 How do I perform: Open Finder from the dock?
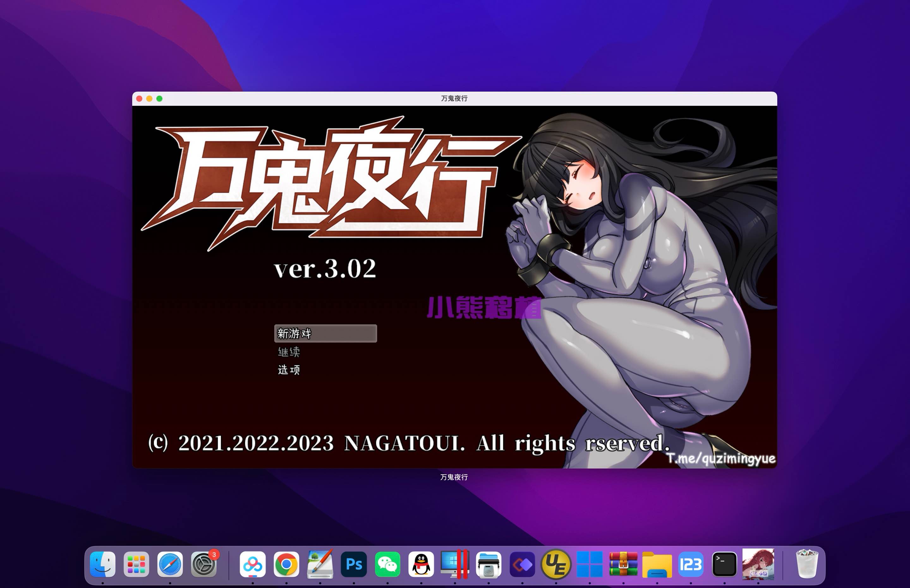pos(103,564)
